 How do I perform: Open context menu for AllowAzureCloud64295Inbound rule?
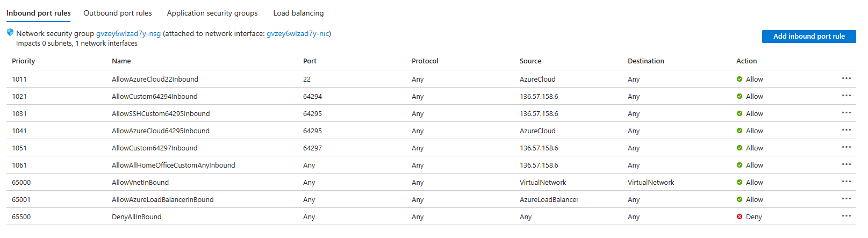pyautogui.click(x=846, y=130)
